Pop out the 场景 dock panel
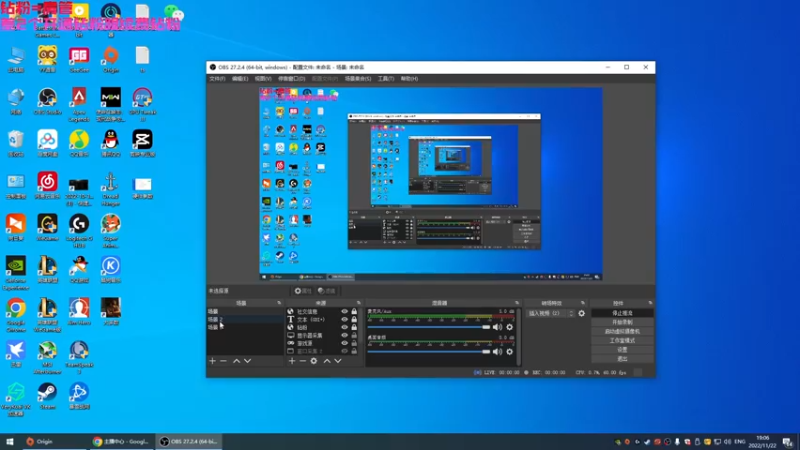The height and width of the screenshot is (450, 800). (279, 303)
